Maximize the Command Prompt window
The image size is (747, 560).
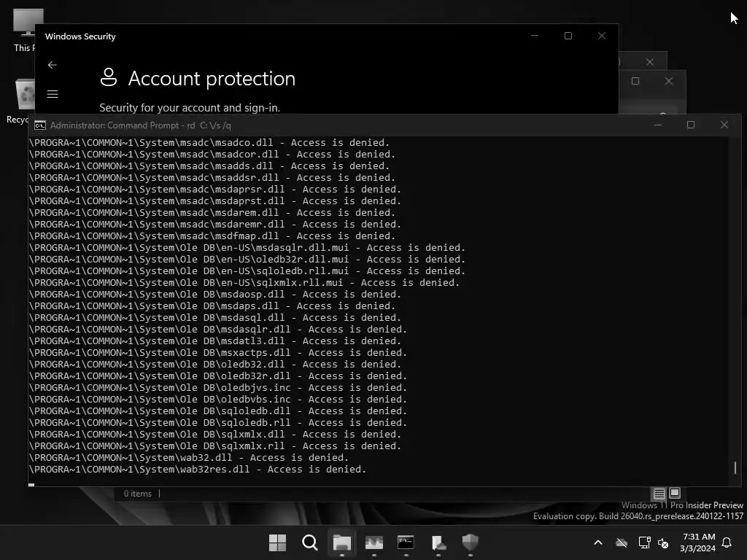coord(691,125)
